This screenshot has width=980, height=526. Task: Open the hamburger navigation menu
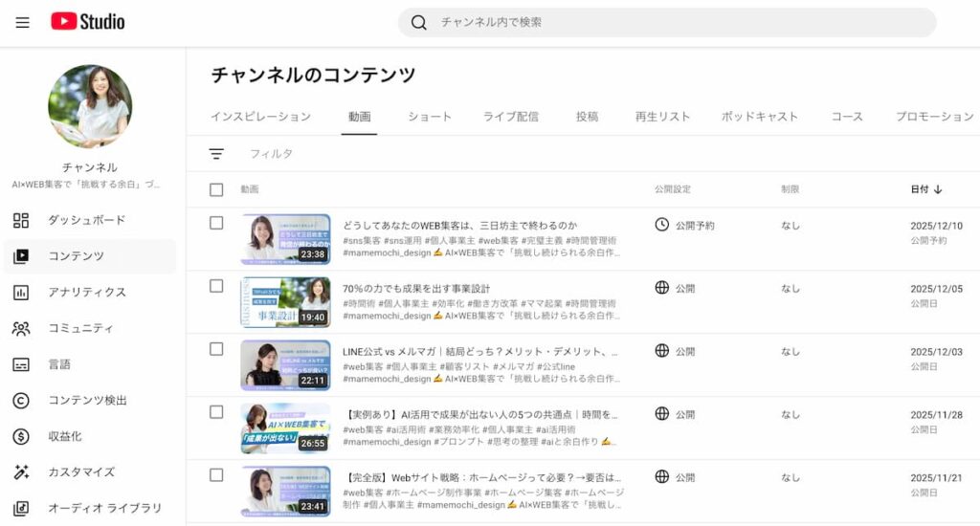point(23,23)
